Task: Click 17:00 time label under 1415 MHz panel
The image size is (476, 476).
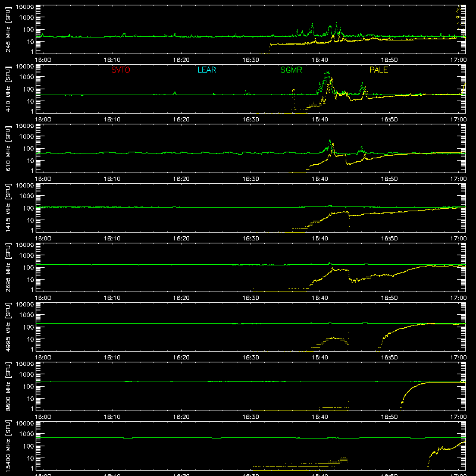Action: click(x=458, y=239)
